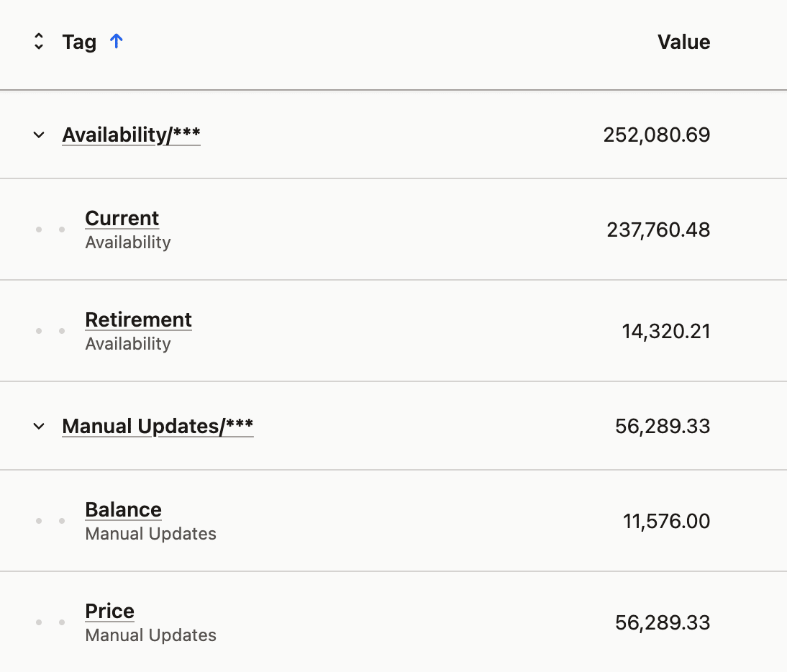Collapse the Manual Updates/*** group chevron
The image size is (787, 672).
[39, 426]
